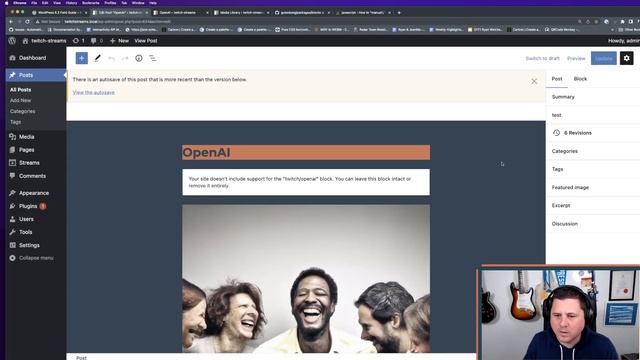
Task: Go back with the browser back arrow
Action: coord(11,22)
